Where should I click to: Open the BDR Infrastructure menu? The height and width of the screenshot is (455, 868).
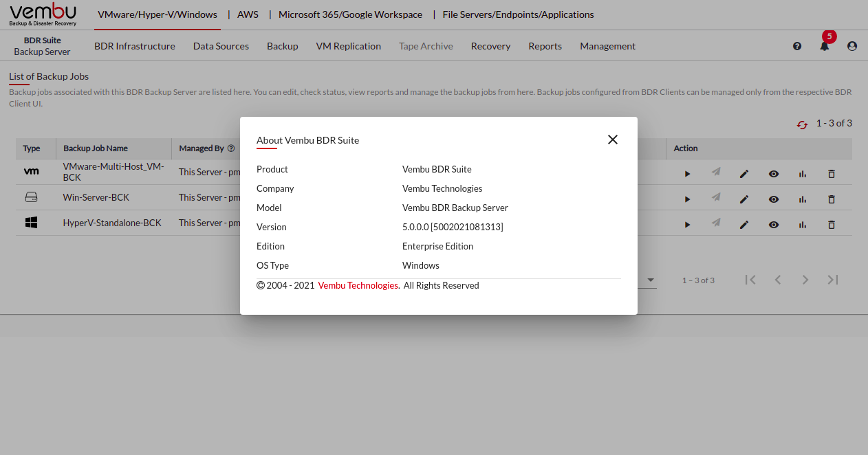pyautogui.click(x=135, y=46)
